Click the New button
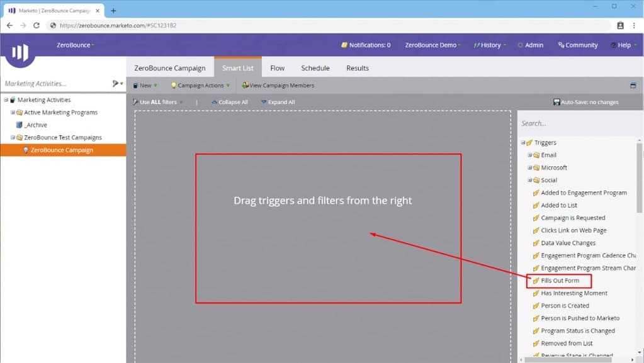This screenshot has width=644, height=363. tap(145, 86)
